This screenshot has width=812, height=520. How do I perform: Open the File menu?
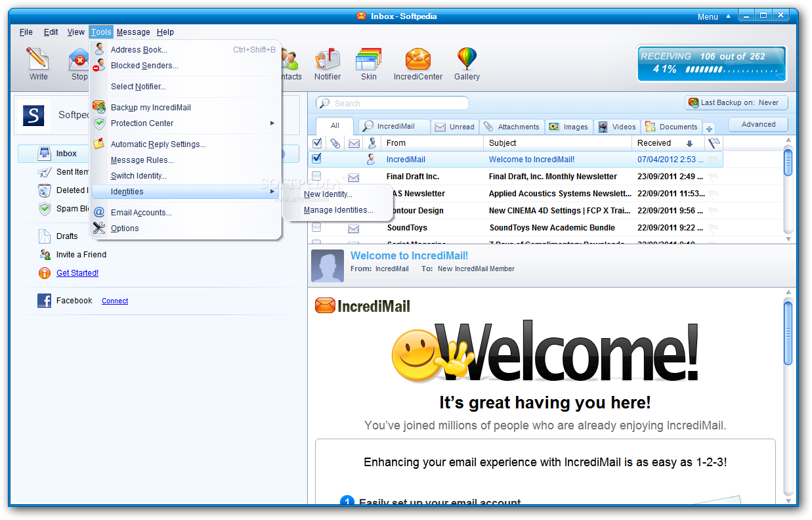26,32
